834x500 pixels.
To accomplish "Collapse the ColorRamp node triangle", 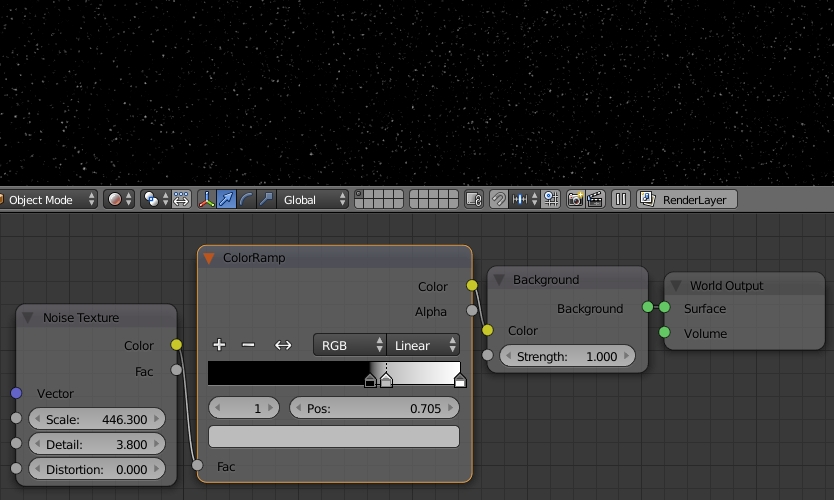I will coord(209,258).
